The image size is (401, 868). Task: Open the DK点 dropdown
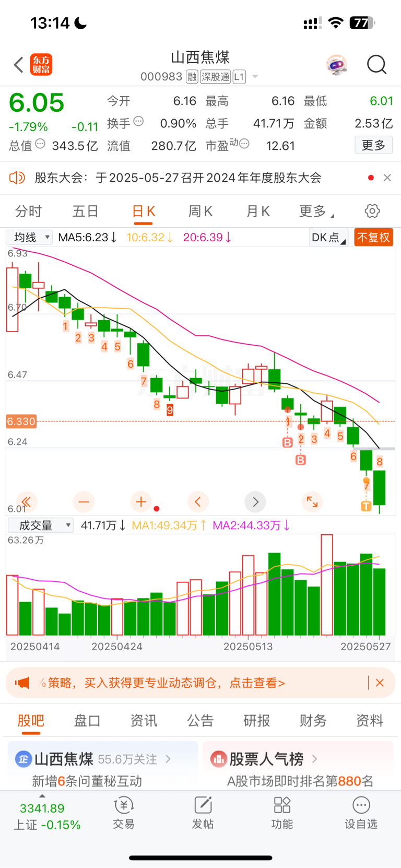(328, 238)
